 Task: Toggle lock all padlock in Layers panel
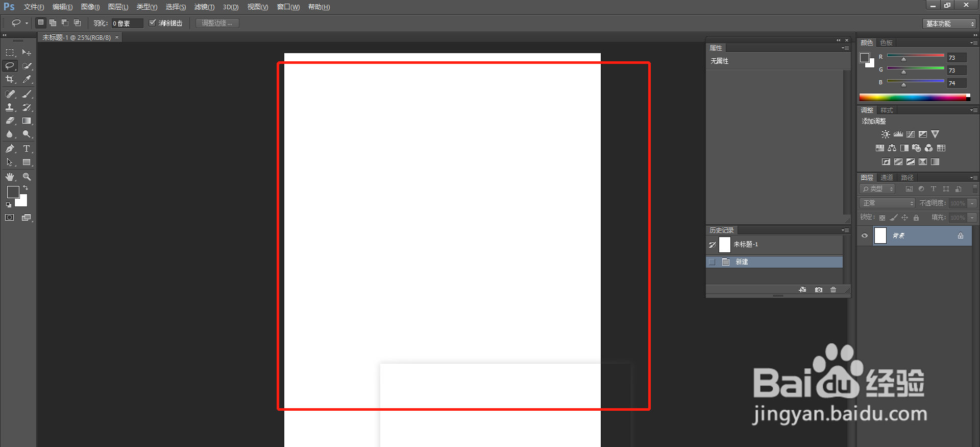coord(916,218)
